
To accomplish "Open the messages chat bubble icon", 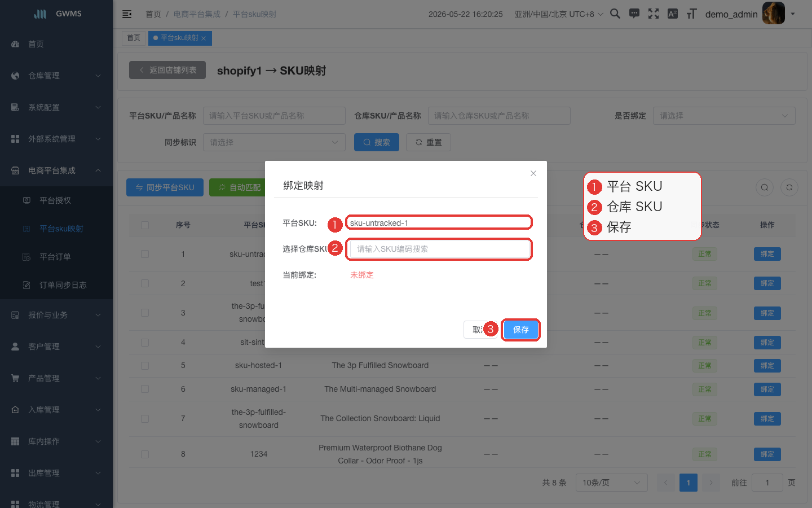I will point(634,14).
